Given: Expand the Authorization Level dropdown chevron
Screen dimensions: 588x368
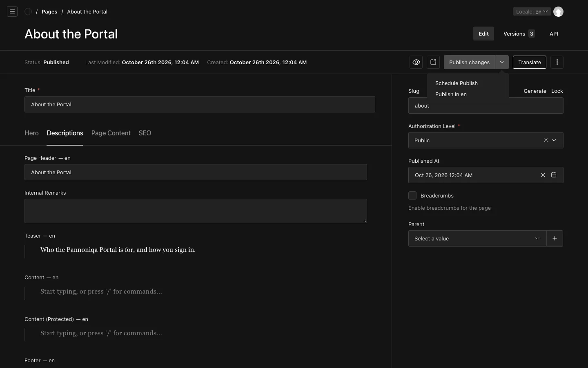Looking at the screenshot, I should point(554,140).
